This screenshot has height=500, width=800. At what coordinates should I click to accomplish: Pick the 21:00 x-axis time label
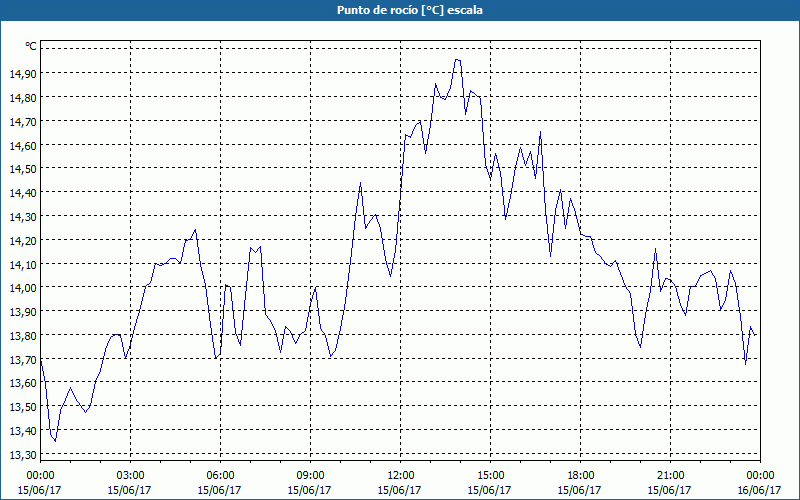coord(670,476)
